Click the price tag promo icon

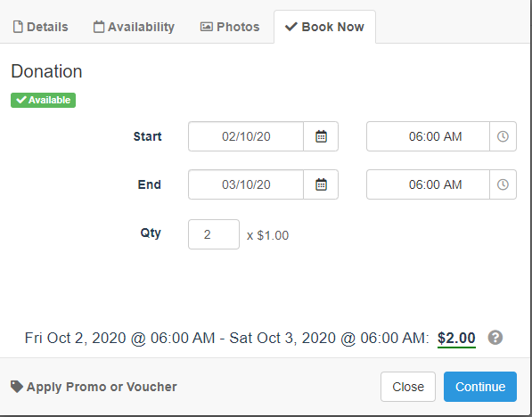click(x=17, y=387)
